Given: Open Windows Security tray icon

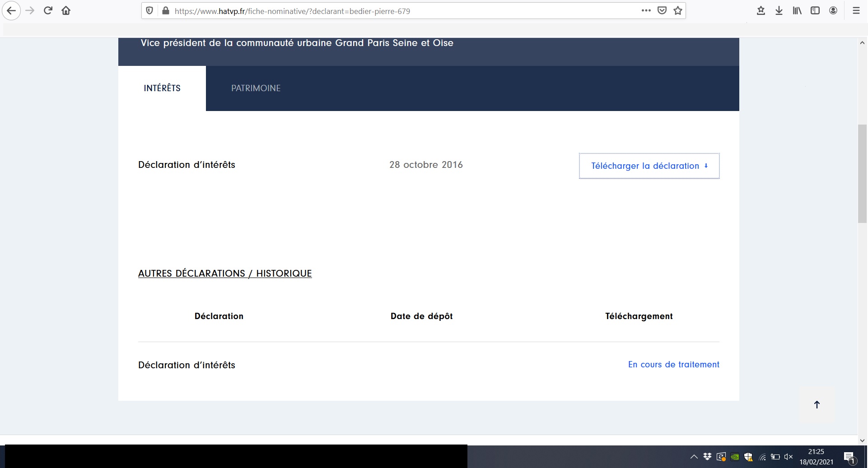Looking at the screenshot, I should click(748, 457).
